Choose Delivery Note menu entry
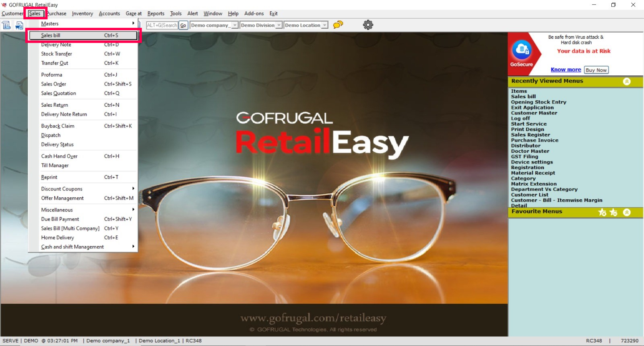Image resolution: width=644 pixels, height=346 pixels. click(x=83, y=45)
